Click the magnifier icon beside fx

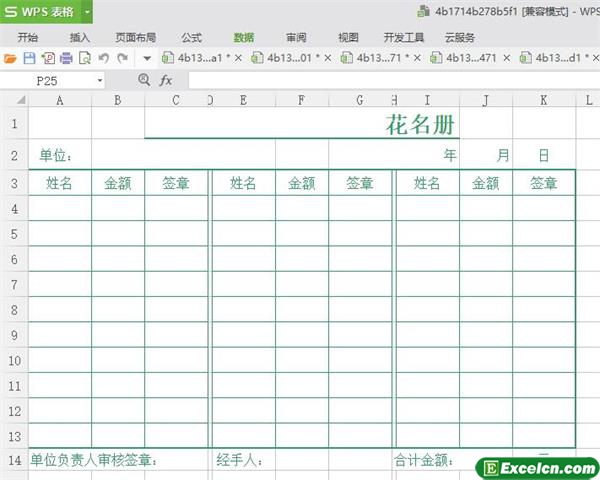[144, 79]
